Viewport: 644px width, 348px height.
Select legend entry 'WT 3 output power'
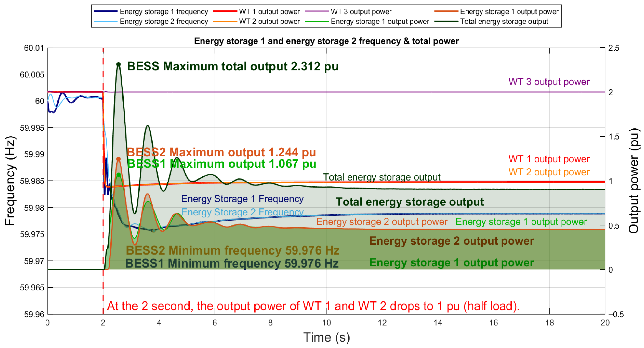pyautogui.click(x=361, y=12)
